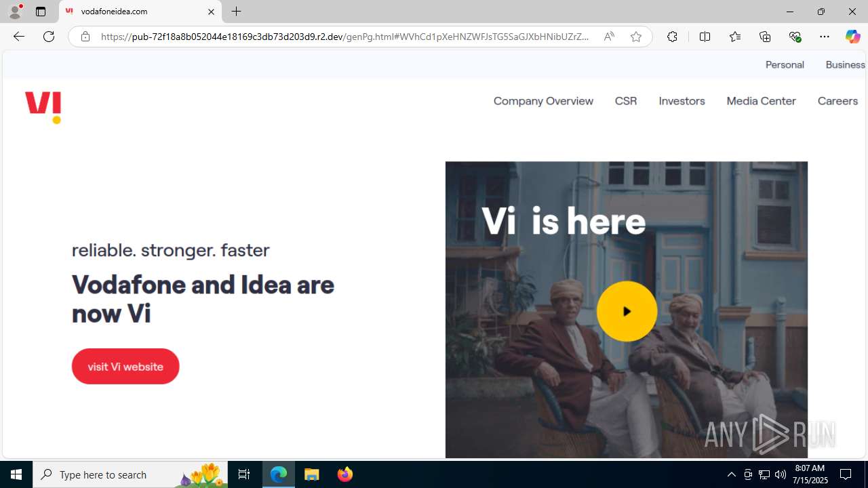Select the vodafoneidea.com tab
The width and height of the screenshot is (868, 488).
tap(140, 12)
